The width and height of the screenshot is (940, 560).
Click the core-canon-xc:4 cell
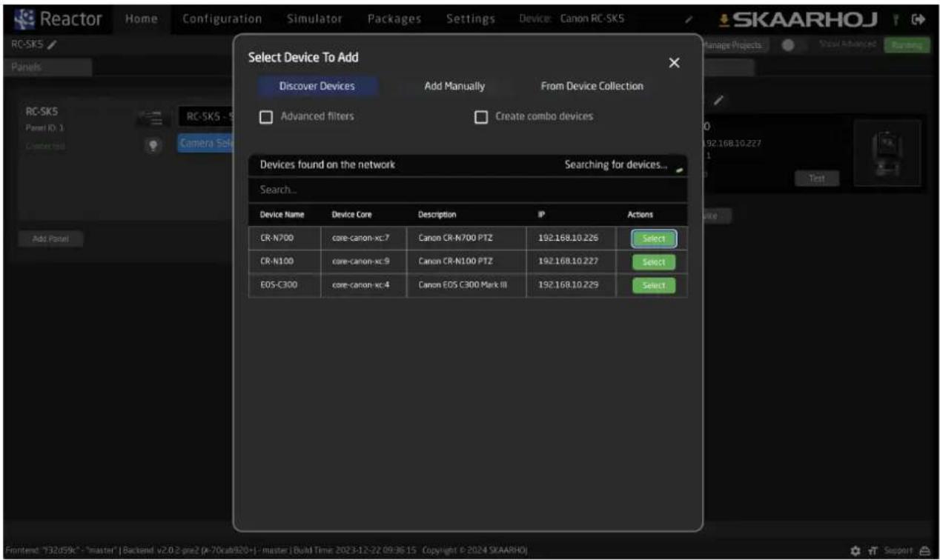point(364,285)
